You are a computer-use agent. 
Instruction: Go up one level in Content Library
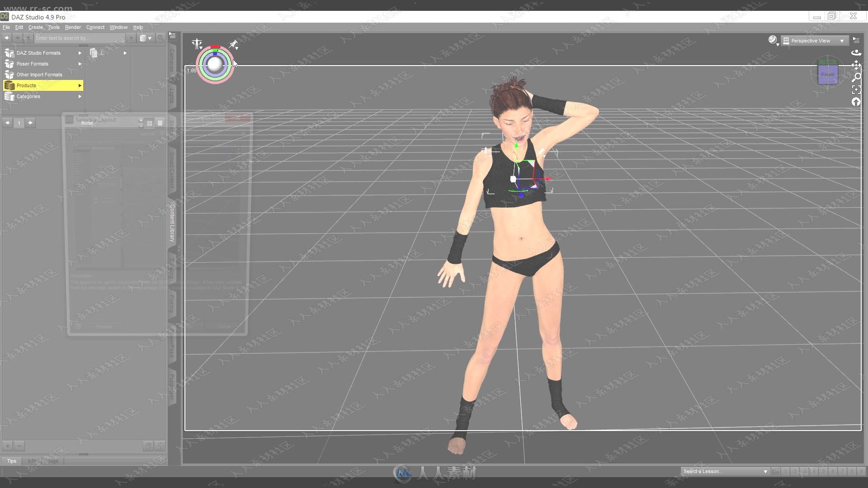(x=28, y=38)
